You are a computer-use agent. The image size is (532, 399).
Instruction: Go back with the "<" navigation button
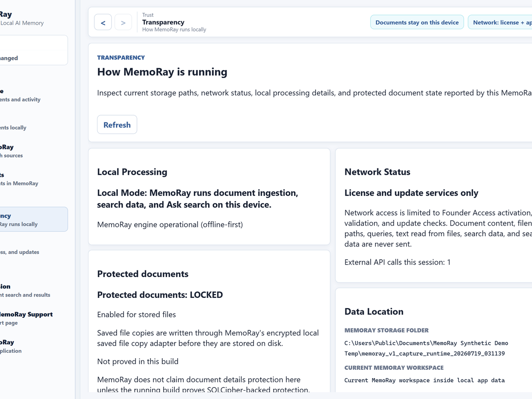coord(103,22)
